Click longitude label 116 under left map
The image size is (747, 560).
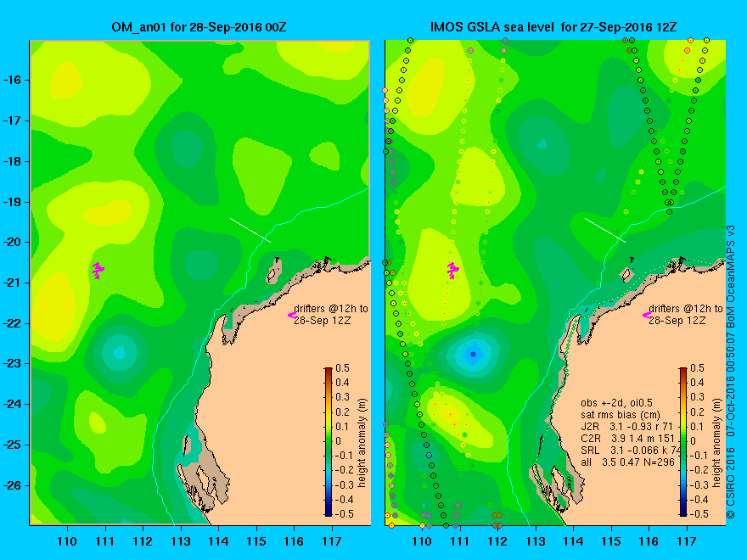294,541
